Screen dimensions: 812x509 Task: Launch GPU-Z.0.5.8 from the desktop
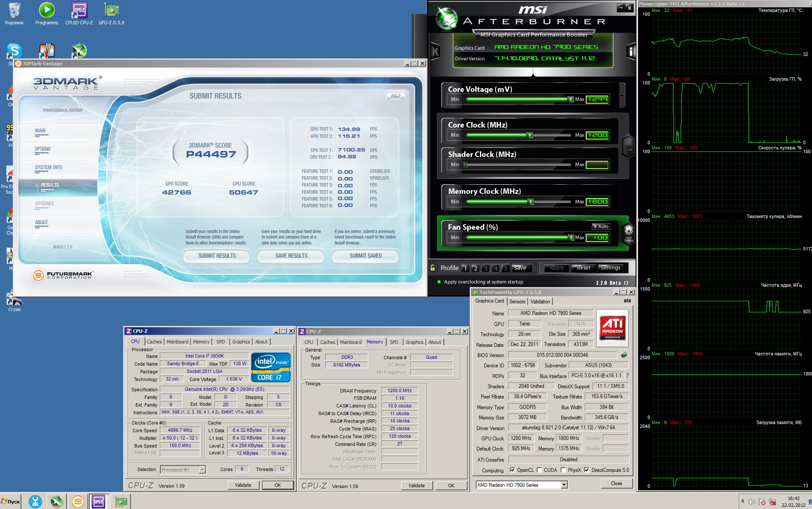tap(112, 13)
